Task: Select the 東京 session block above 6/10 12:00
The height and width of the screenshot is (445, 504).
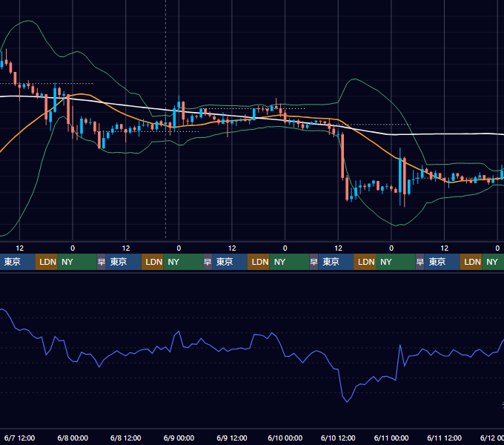Action: click(x=336, y=262)
